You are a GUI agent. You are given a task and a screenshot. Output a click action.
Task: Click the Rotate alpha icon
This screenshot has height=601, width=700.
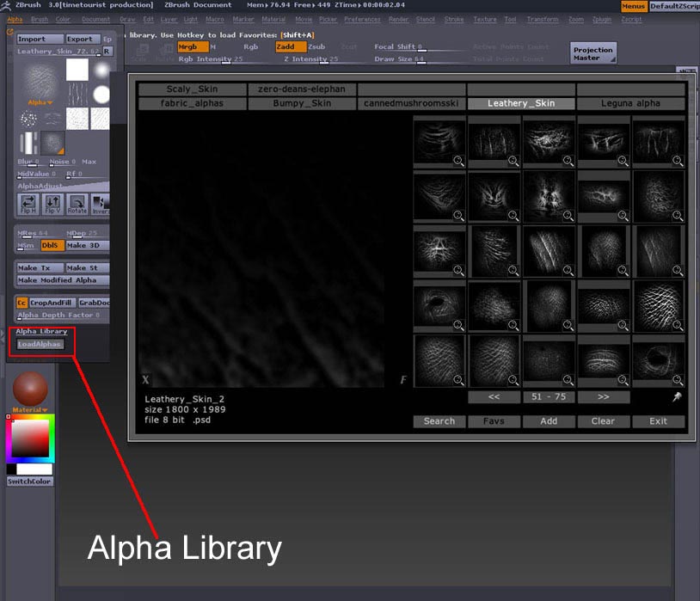[77, 205]
